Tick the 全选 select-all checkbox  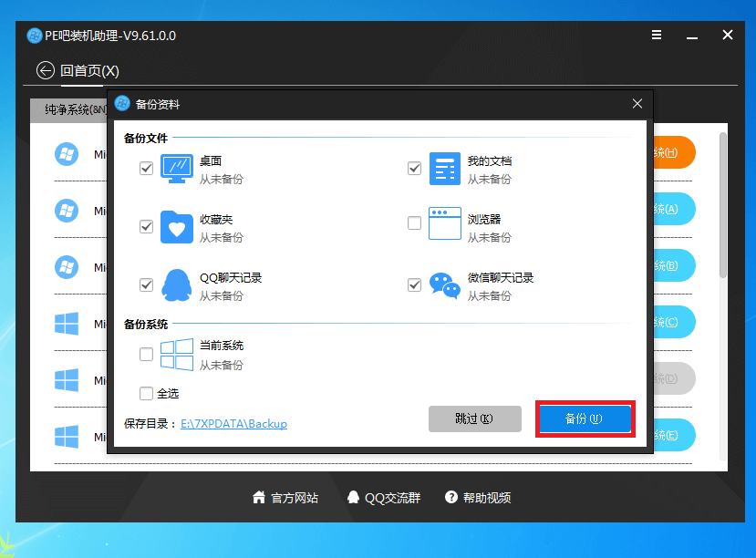coord(146,393)
